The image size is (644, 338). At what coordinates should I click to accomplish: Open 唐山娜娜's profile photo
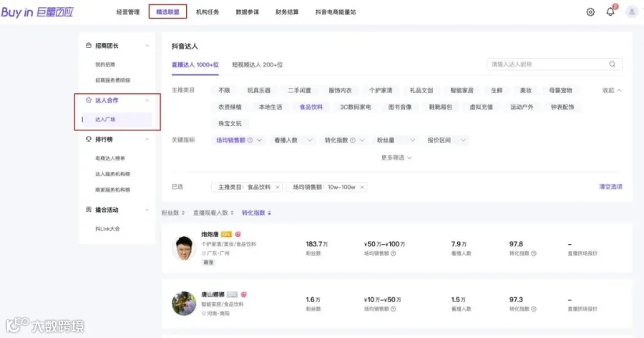[184, 304]
